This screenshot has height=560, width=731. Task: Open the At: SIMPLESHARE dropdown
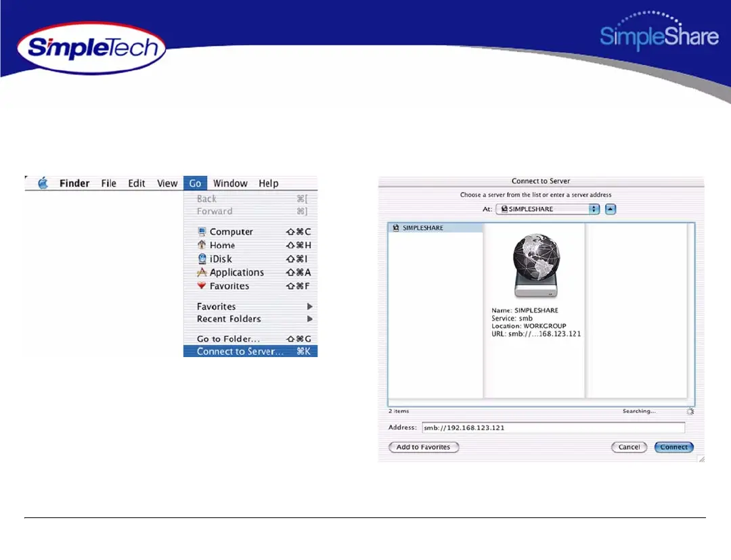[x=548, y=209]
